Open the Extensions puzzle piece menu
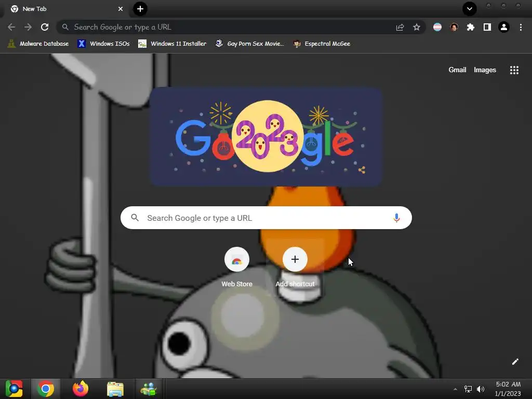 (x=471, y=27)
